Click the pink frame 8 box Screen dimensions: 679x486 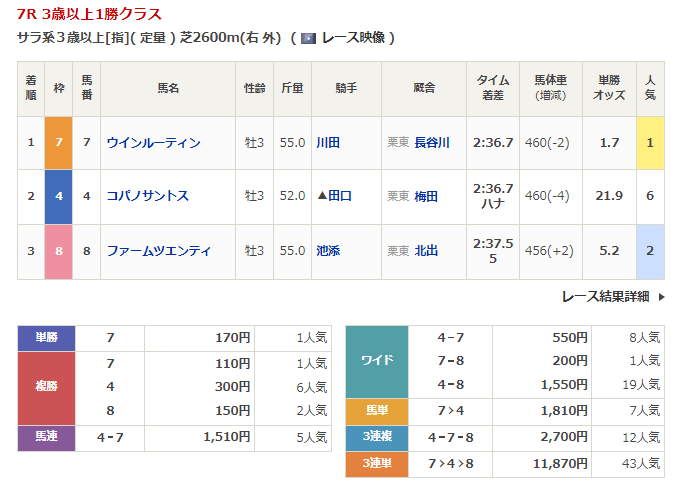[59, 251]
